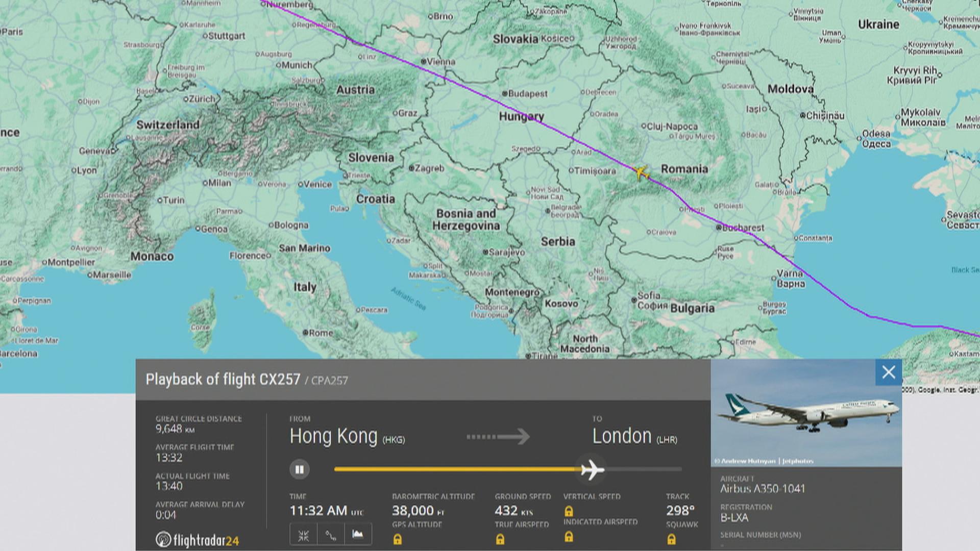Click the Hungary country label
This screenshot has width=980, height=551.
pyautogui.click(x=521, y=117)
